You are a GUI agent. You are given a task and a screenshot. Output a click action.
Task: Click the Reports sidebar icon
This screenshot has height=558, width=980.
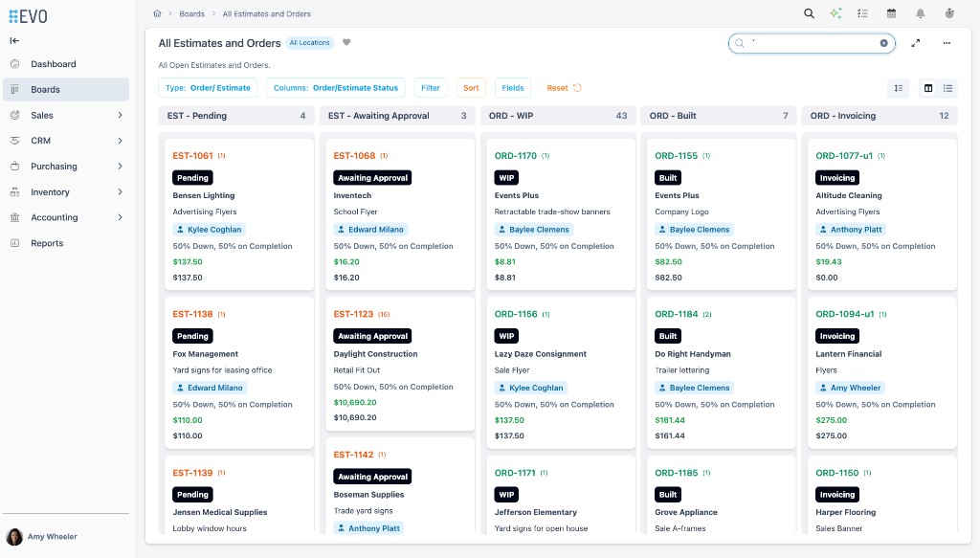[15, 243]
